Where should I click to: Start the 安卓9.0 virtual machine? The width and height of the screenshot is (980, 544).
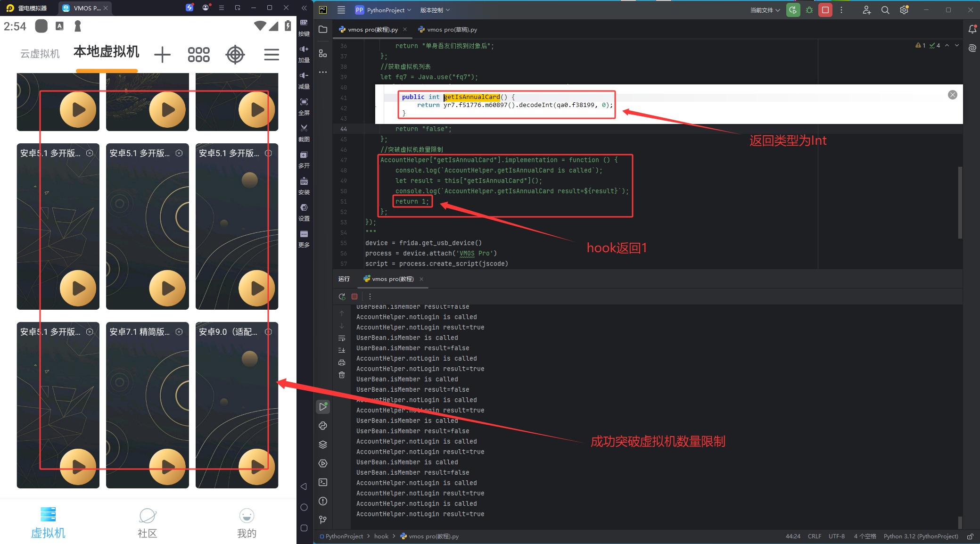pyautogui.click(x=256, y=466)
